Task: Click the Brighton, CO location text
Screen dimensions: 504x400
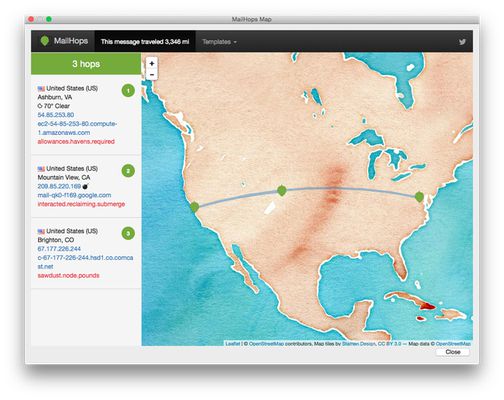Action: pyautogui.click(x=56, y=240)
